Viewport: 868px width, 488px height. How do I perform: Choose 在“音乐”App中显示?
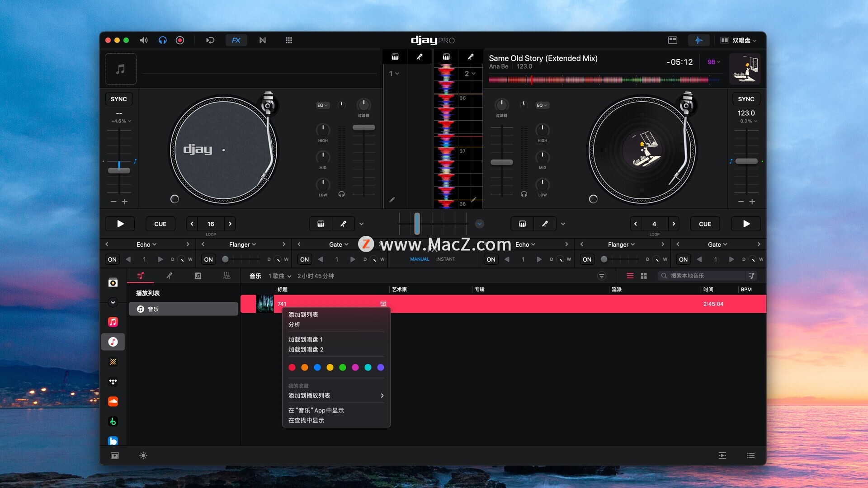tap(316, 410)
